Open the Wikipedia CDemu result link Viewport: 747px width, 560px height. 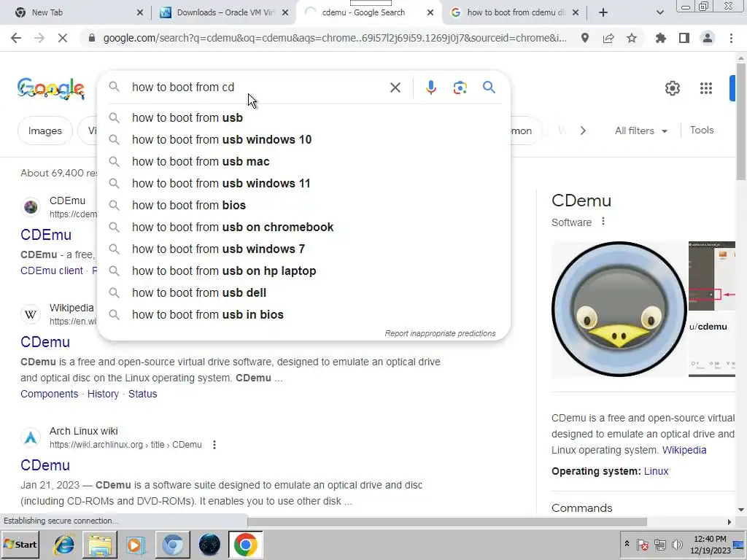(x=45, y=342)
